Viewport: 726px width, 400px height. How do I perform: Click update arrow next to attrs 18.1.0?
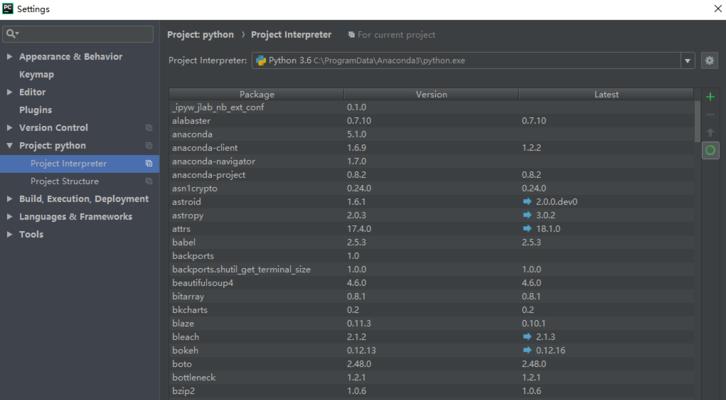tap(527, 228)
